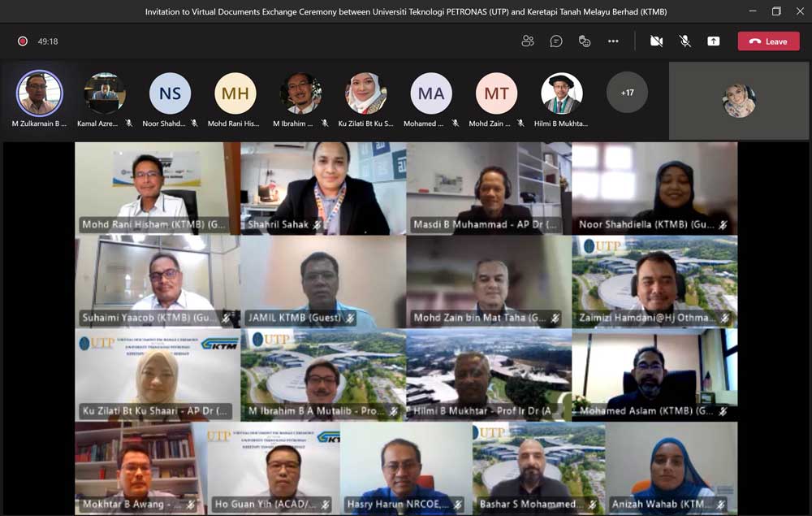Select Hasry Harun video tile
This screenshot has height=516, width=812.
pos(406,468)
